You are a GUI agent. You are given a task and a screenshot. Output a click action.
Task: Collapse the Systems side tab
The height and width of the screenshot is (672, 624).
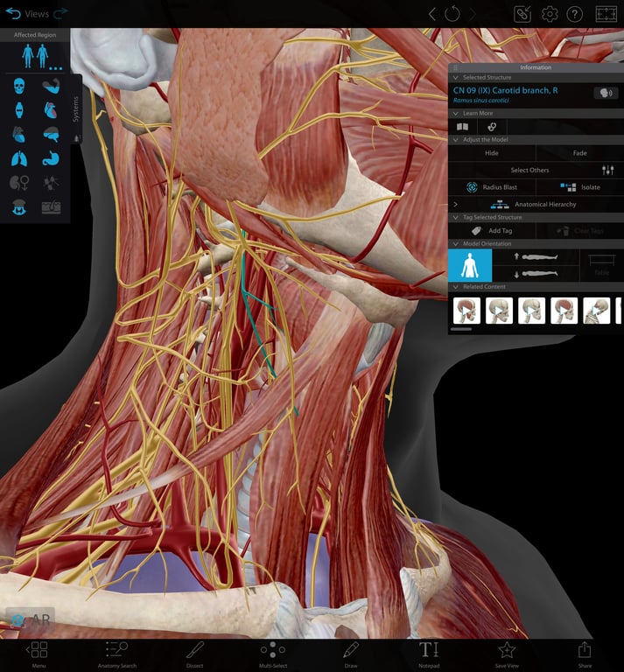76,109
